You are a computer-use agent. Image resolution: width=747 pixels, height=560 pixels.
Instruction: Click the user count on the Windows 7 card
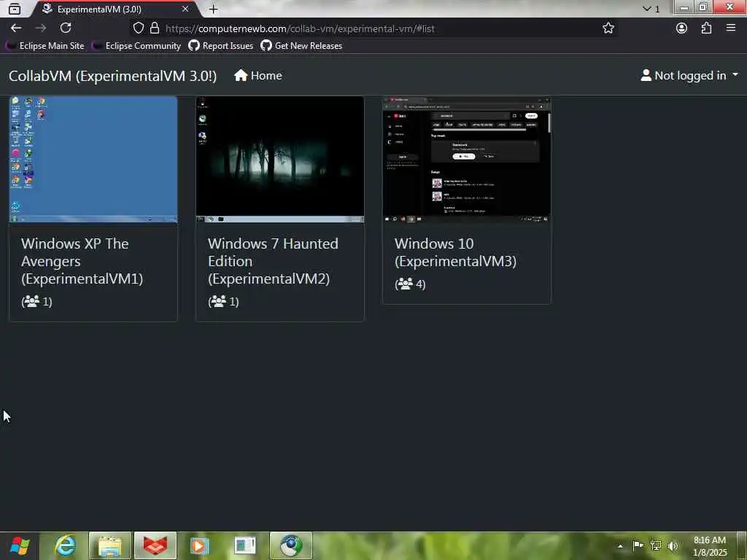pos(223,301)
